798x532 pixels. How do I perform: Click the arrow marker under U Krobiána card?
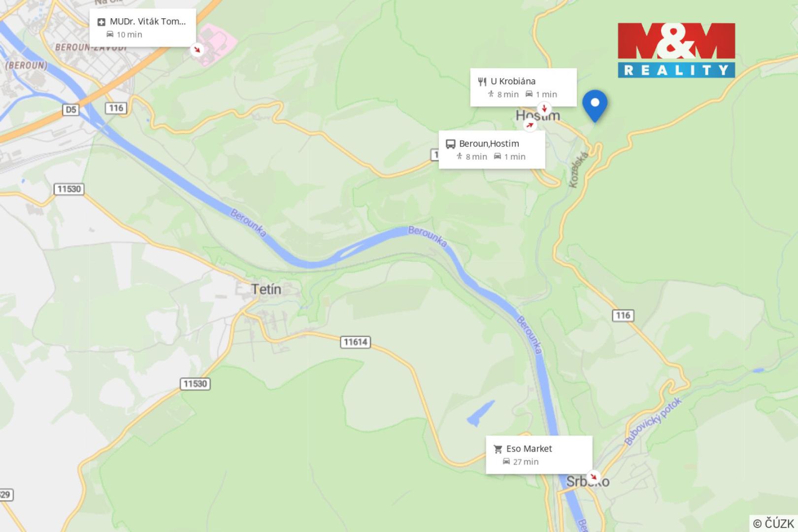[544, 109]
